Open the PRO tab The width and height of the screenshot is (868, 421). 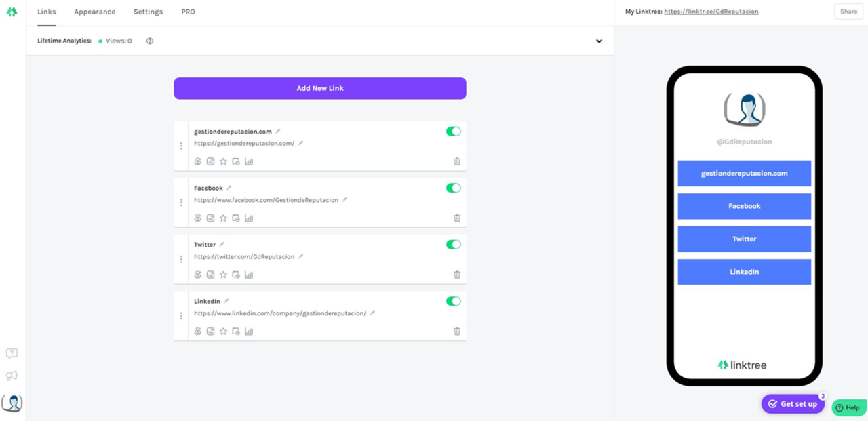[188, 12]
